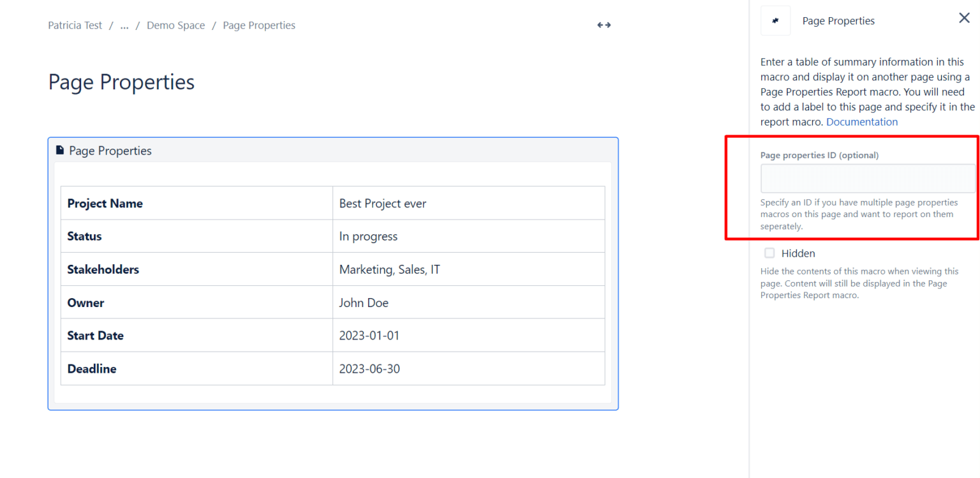Click the page title Page Properties

(121, 82)
